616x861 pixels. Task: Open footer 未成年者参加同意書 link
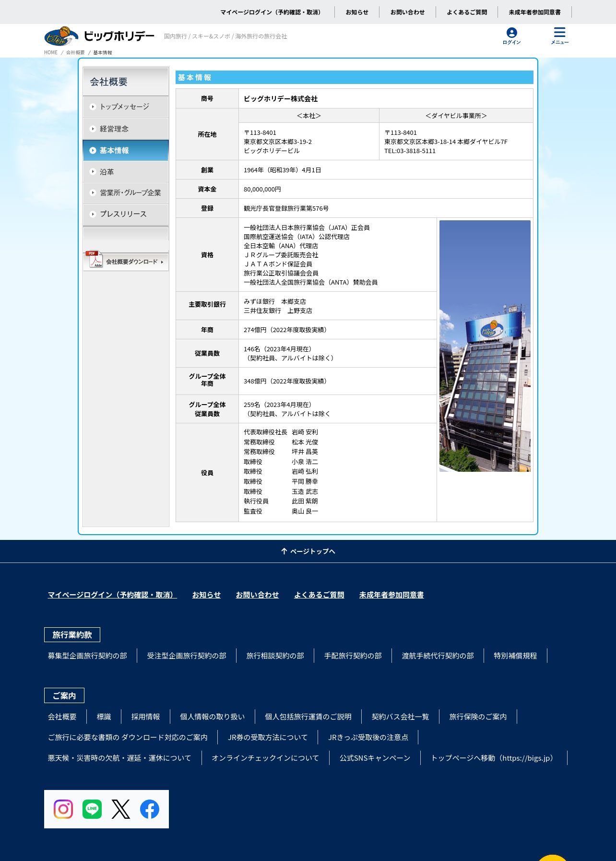391,595
